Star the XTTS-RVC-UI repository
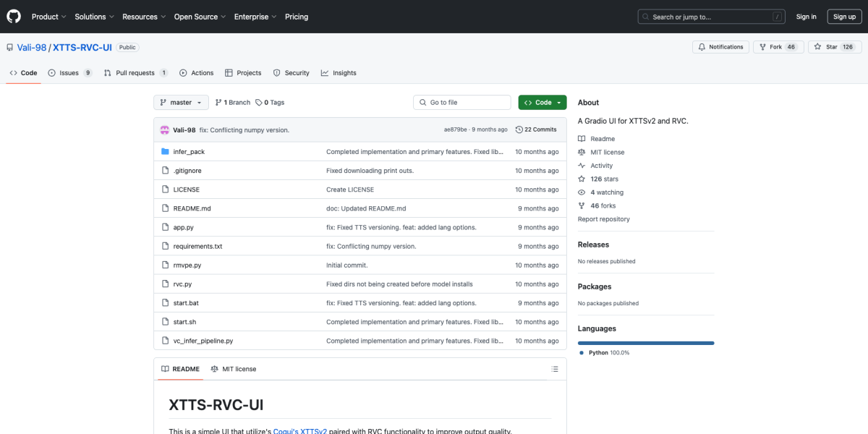The width and height of the screenshot is (868, 434). click(834, 46)
